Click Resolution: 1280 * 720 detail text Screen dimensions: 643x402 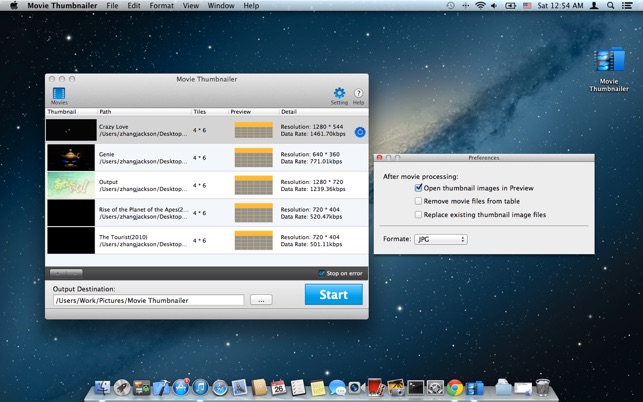[x=312, y=182]
